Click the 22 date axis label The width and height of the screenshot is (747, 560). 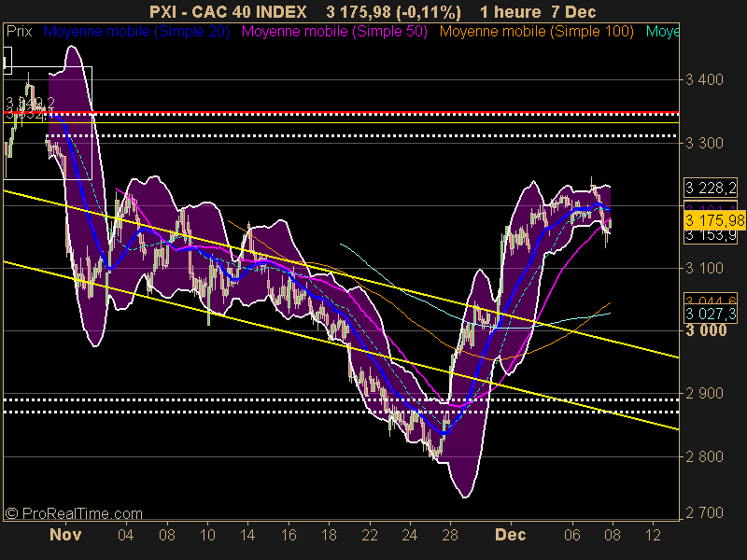pyautogui.click(x=370, y=535)
